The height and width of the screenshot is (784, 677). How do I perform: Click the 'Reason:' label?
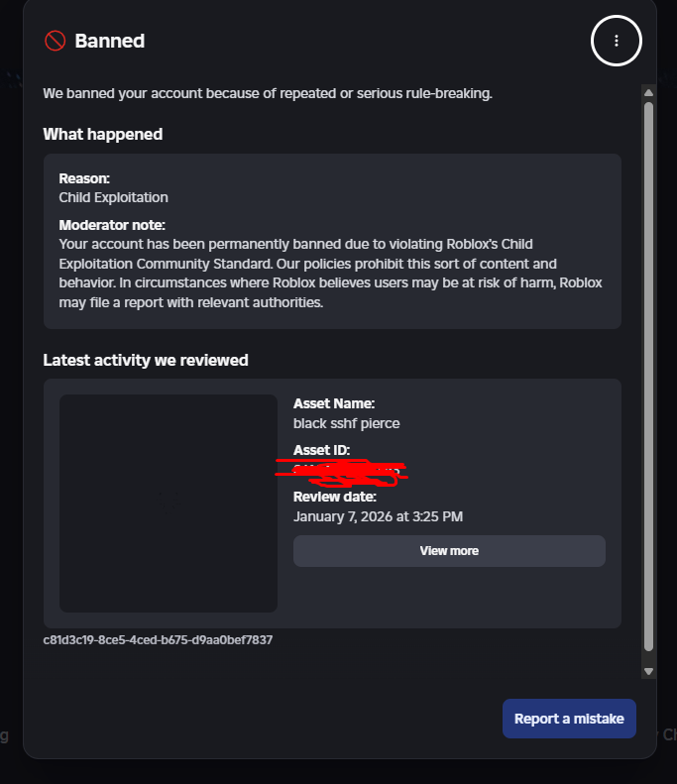pos(84,178)
